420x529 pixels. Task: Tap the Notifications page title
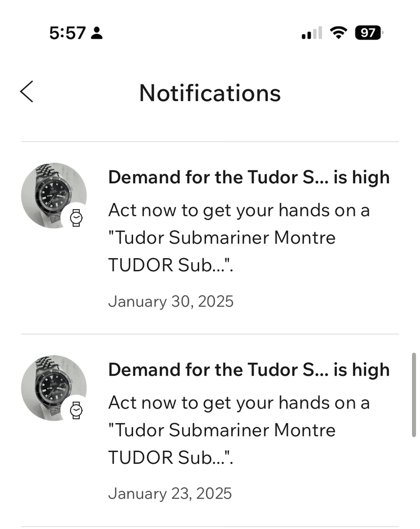(210, 93)
